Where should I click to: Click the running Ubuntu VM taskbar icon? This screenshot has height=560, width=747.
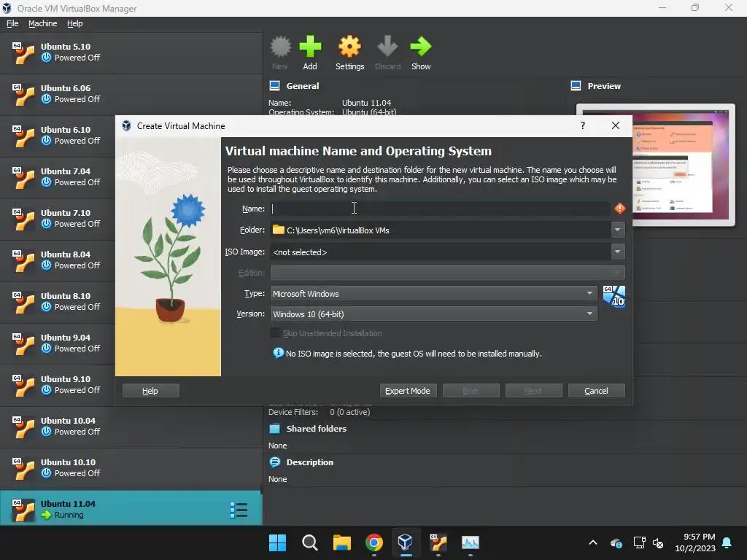(x=438, y=542)
